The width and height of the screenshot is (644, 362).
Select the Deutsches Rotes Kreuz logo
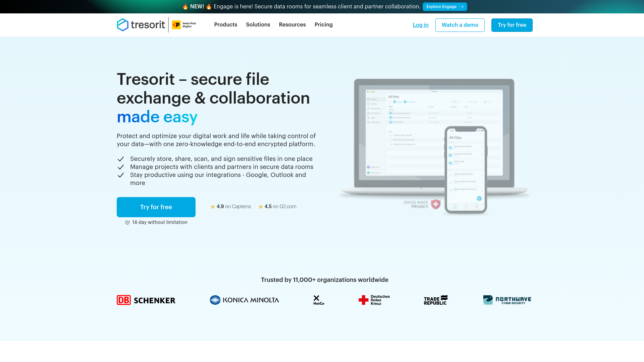click(374, 300)
